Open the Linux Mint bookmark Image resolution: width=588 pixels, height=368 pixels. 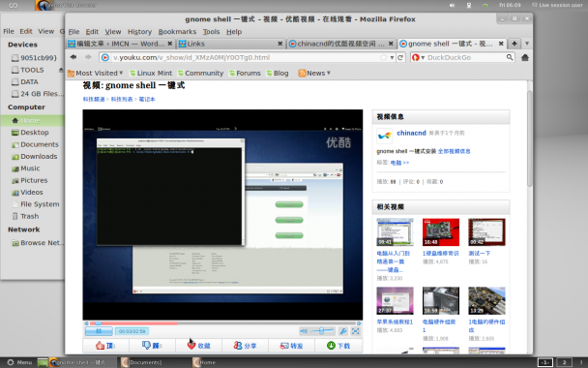(151, 73)
